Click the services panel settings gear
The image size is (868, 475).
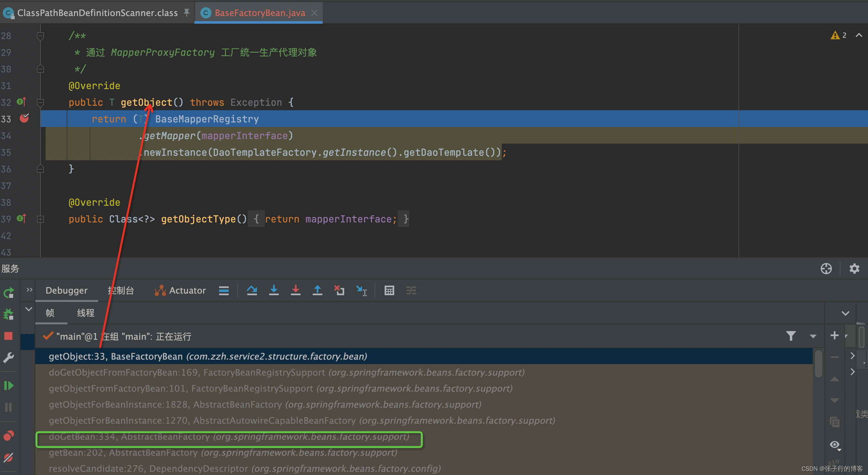coord(854,269)
